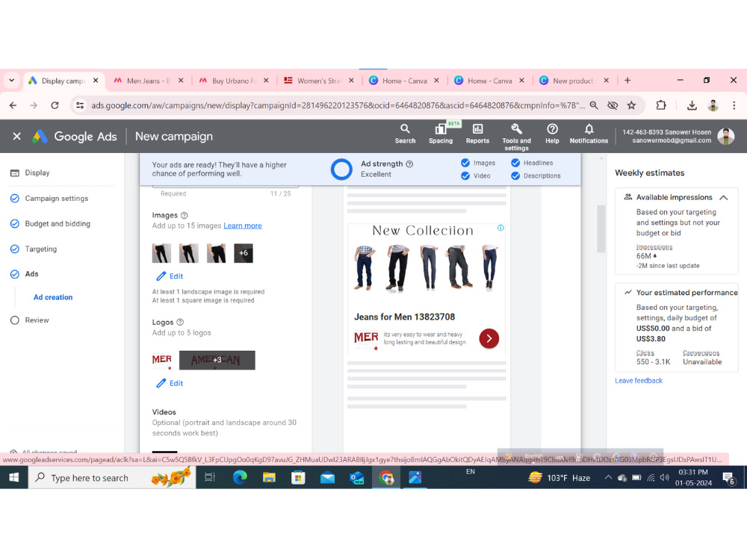
Task: Open the Notifications bell
Action: tap(589, 134)
